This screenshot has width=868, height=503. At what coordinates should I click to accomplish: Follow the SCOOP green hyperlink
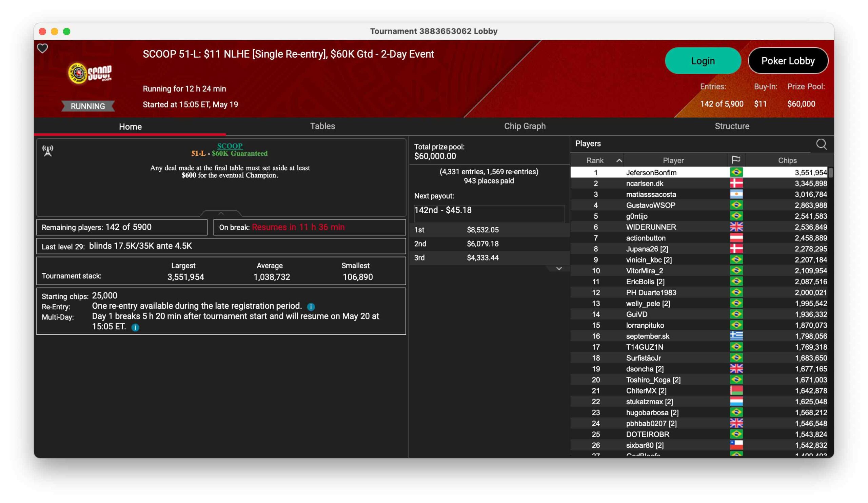tap(230, 146)
